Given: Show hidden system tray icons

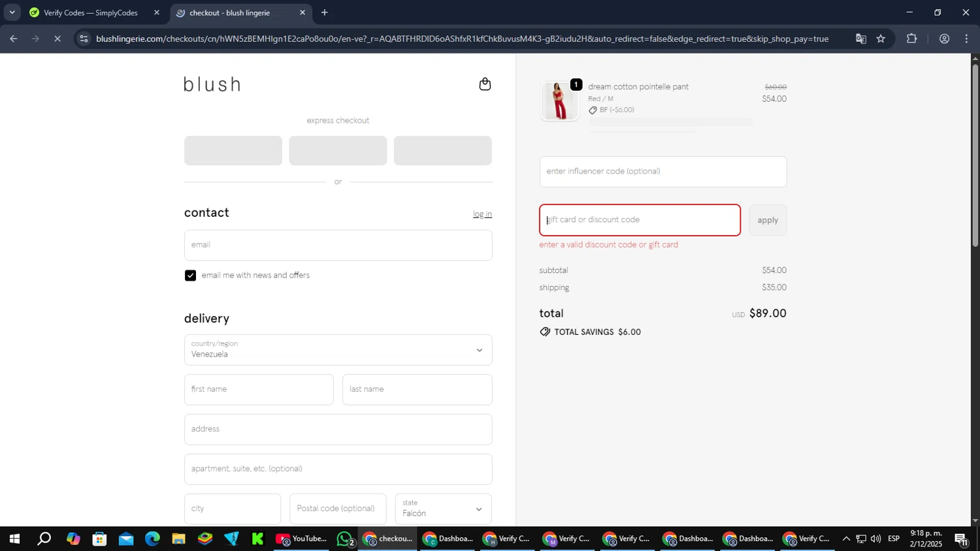Looking at the screenshot, I should pyautogui.click(x=846, y=539).
